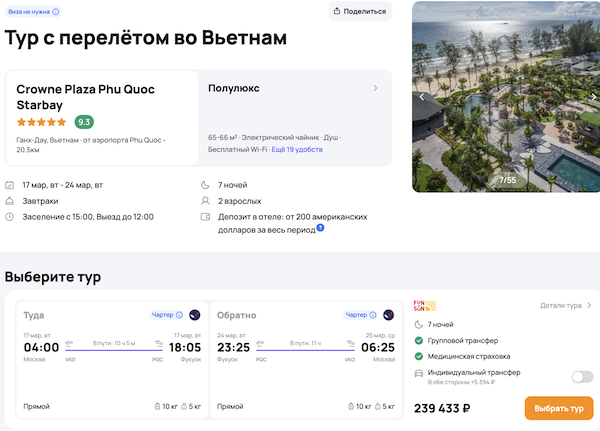Click the Поделиться share button
Screen dimensions: 600x431
[x=360, y=11]
